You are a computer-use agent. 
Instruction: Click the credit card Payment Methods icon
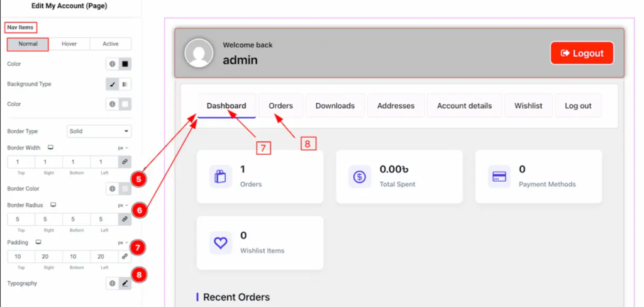tap(499, 177)
